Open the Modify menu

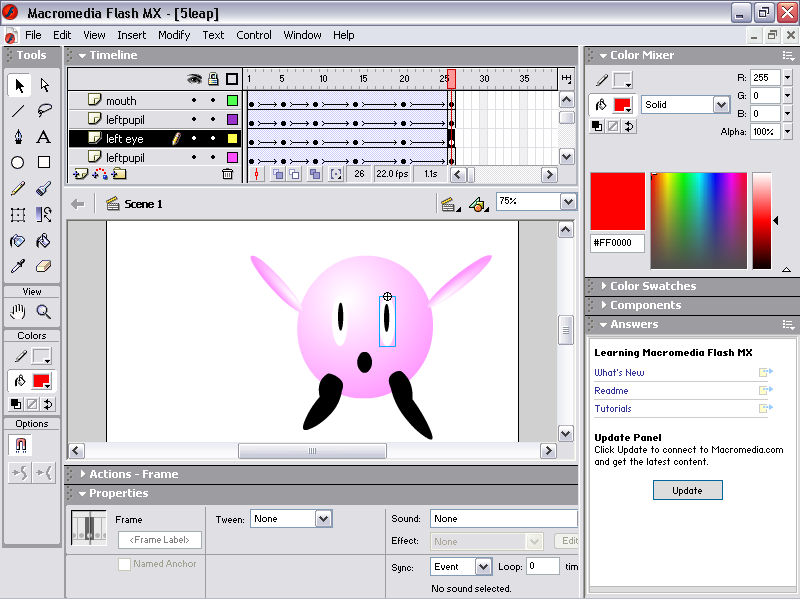pos(174,35)
